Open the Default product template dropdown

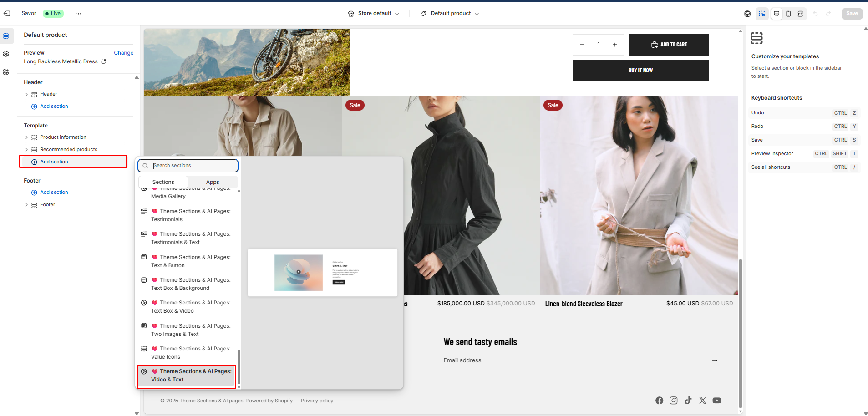[450, 14]
